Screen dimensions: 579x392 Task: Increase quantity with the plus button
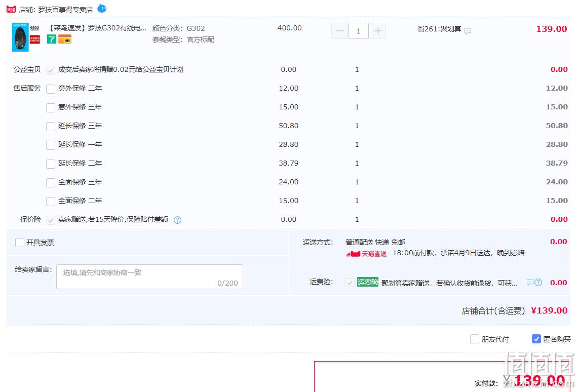pyautogui.click(x=378, y=31)
